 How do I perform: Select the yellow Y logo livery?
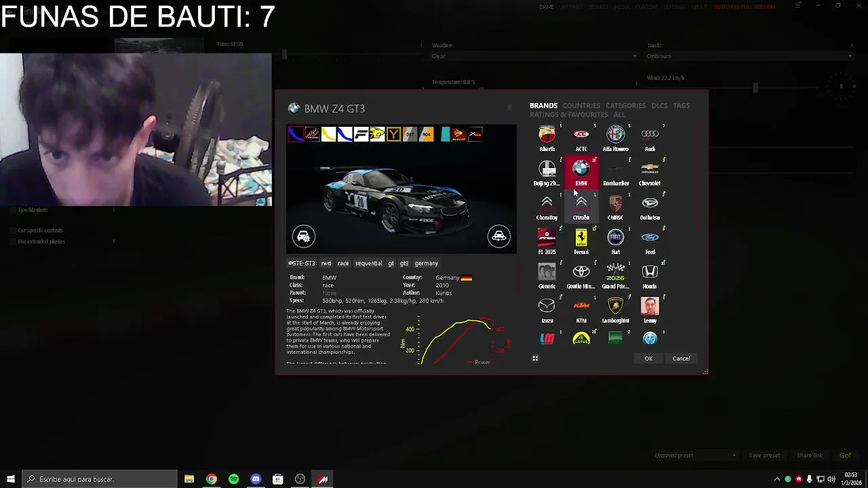pyautogui.click(x=393, y=134)
